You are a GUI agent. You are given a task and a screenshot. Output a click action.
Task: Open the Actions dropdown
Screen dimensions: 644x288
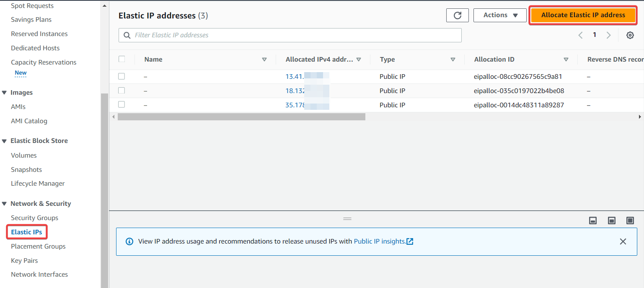tap(500, 15)
